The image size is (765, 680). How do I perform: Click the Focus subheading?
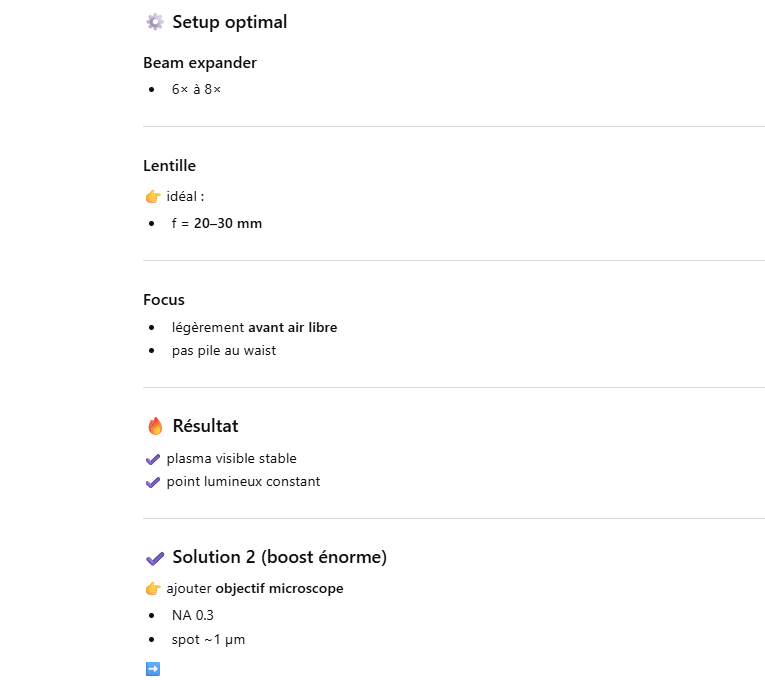[164, 300]
